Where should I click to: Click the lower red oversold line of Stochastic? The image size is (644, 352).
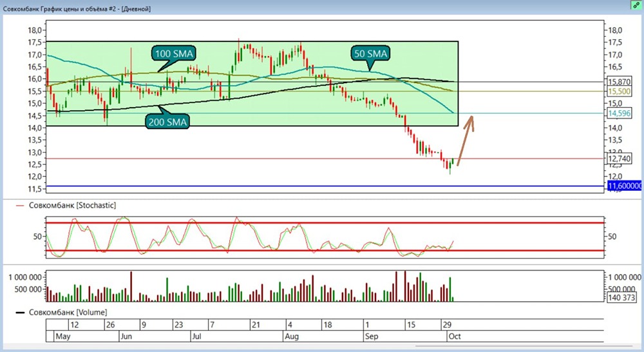tap(325, 250)
